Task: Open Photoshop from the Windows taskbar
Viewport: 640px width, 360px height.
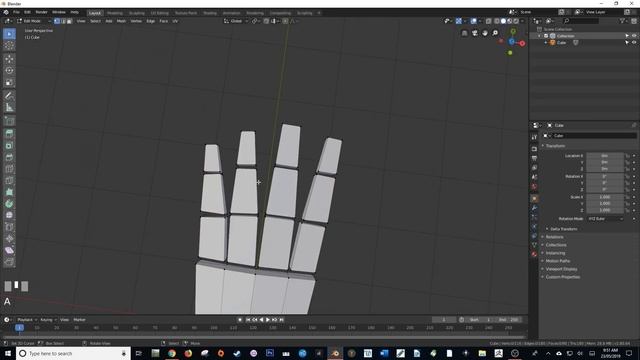Action: click(270, 353)
